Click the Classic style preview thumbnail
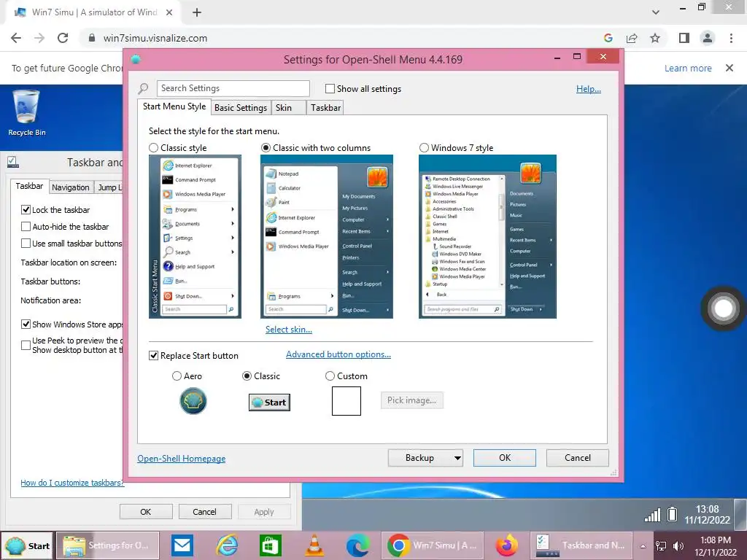The width and height of the screenshot is (747, 560). pyautogui.click(x=195, y=237)
